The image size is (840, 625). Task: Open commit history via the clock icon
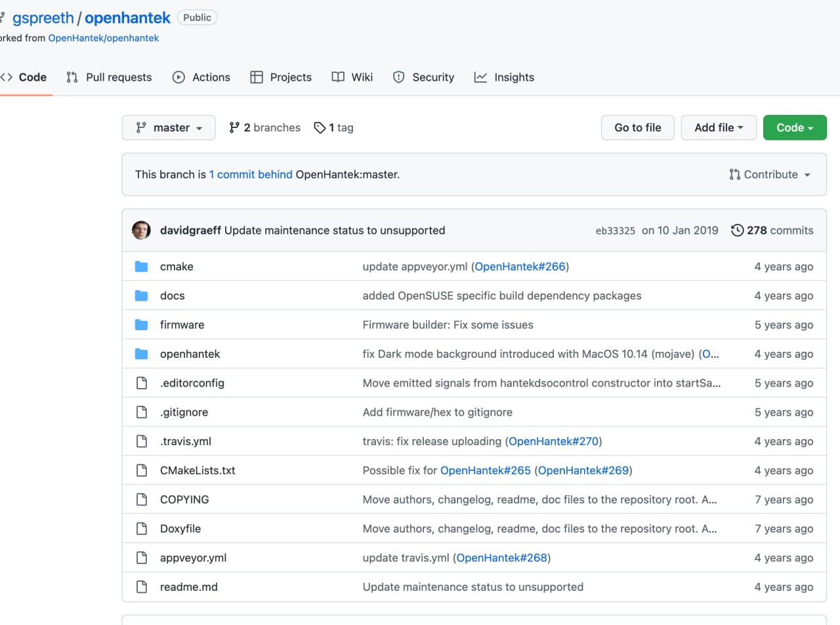pos(738,230)
